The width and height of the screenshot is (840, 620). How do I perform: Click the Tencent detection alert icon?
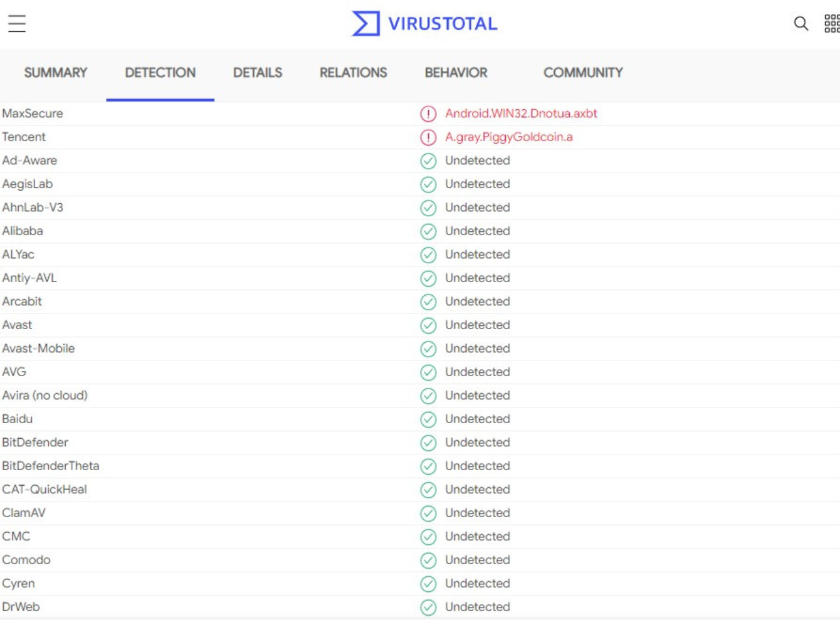click(428, 137)
